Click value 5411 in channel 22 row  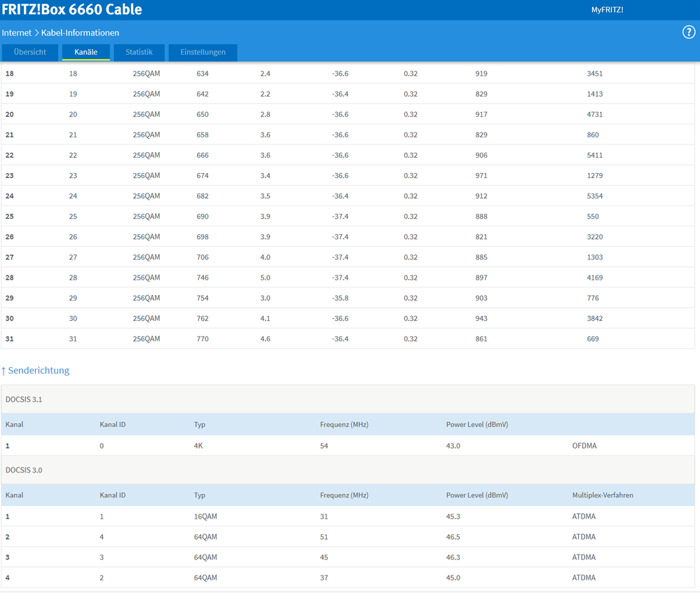pyautogui.click(x=595, y=156)
